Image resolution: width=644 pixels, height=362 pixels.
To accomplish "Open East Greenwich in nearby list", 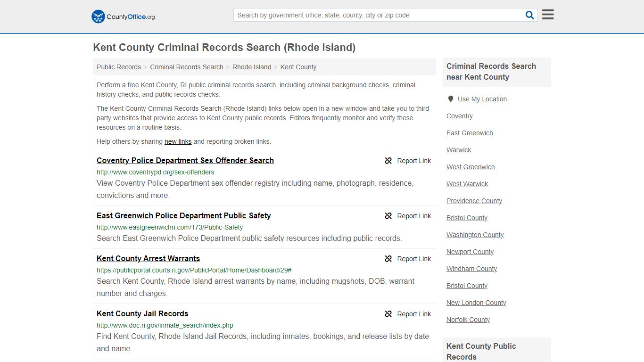I will pos(470,133).
